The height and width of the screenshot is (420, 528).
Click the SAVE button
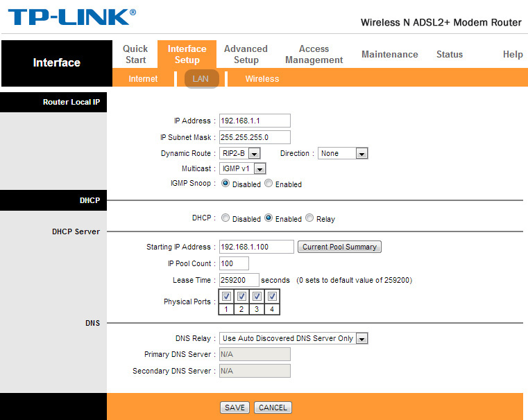[x=235, y=408]
